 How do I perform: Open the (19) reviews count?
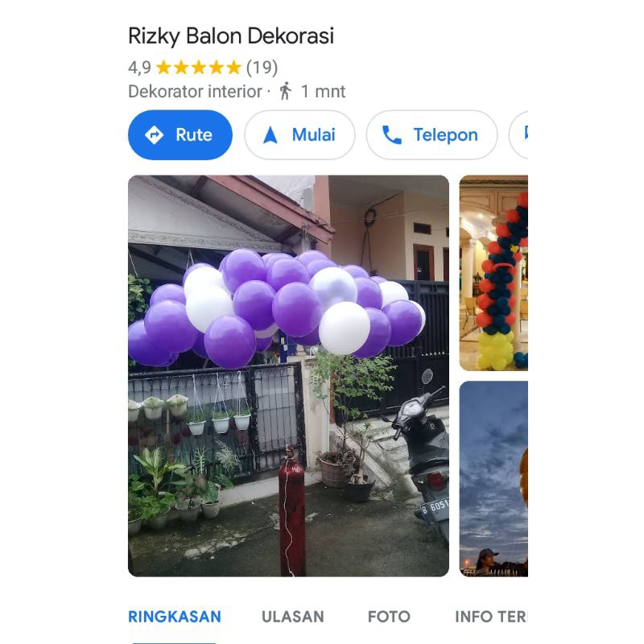[x=262, y=68]
